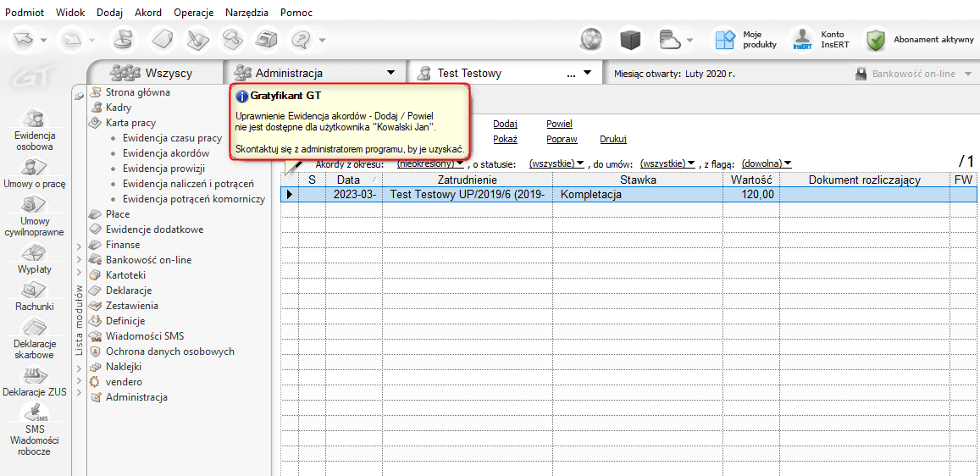
Task: Open the flaga (dowolna) filter dropdown
Action: (767, 163)
